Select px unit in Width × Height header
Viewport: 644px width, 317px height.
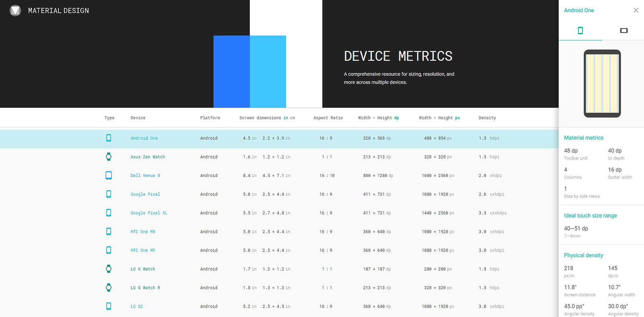[457, 118]
